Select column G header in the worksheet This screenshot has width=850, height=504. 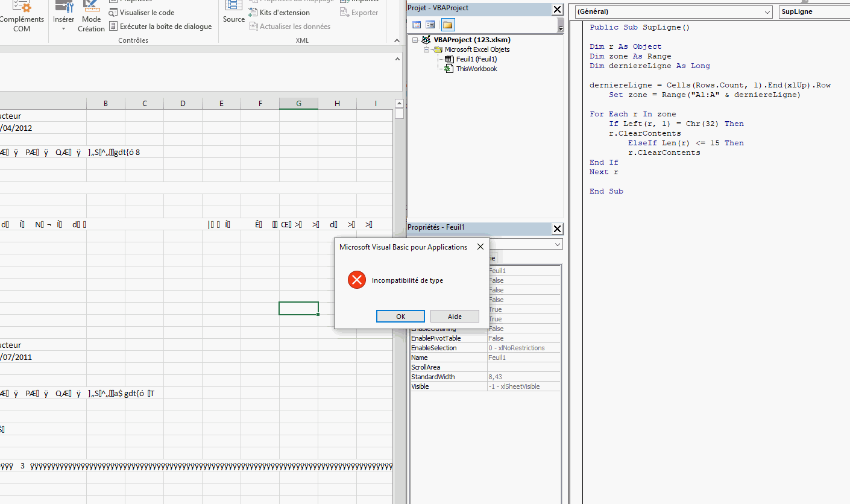[298, 104]
